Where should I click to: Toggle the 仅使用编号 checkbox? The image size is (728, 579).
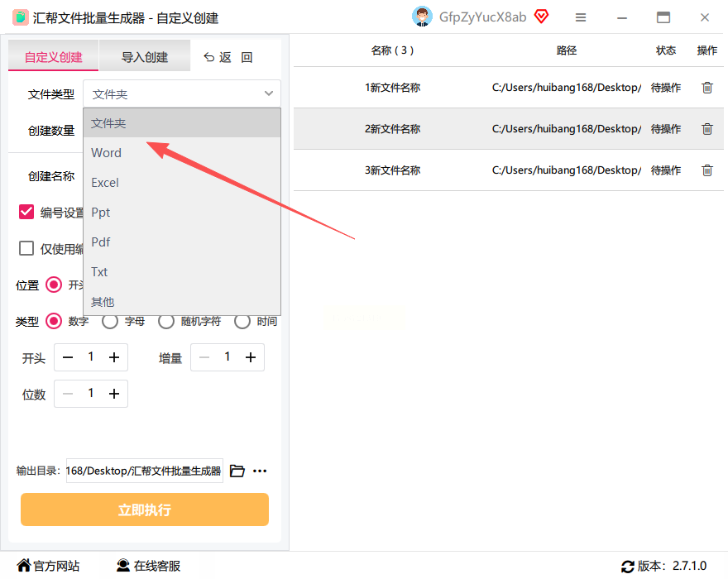click(26, 248)
